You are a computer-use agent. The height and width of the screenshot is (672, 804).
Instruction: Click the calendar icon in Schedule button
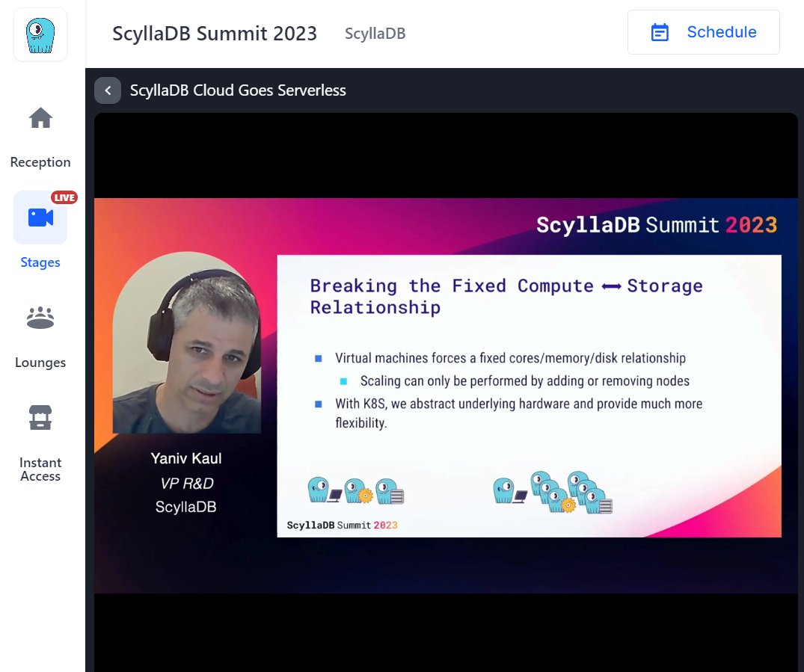tap(660, 32)
